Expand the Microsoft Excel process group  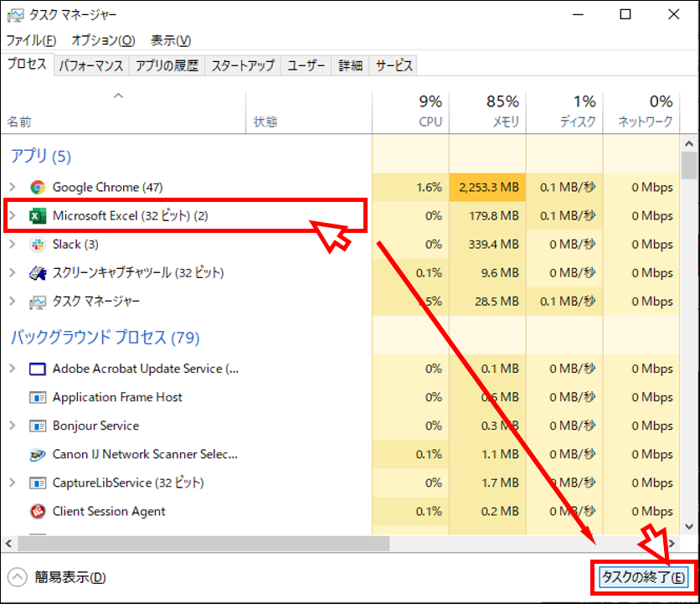(x=13, y=216)
